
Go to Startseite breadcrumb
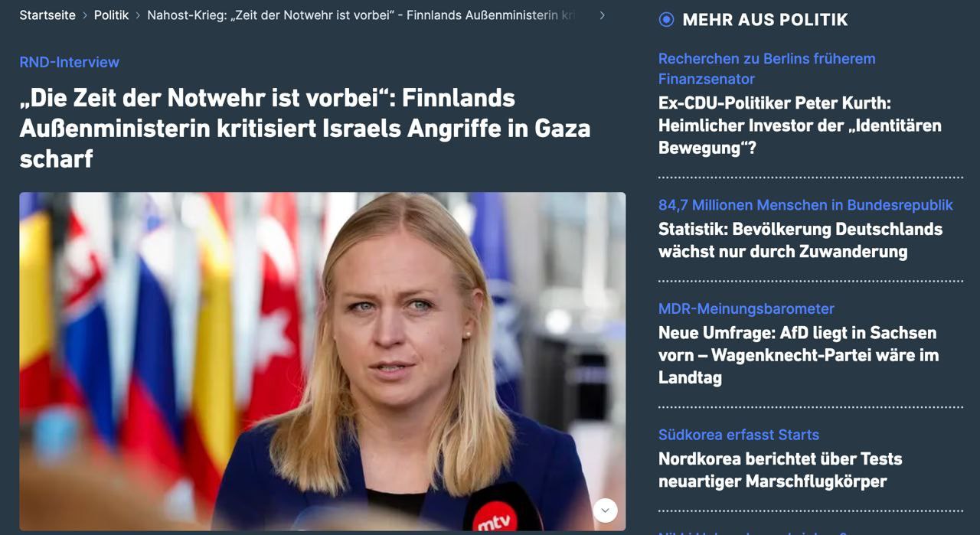point(47,15)
